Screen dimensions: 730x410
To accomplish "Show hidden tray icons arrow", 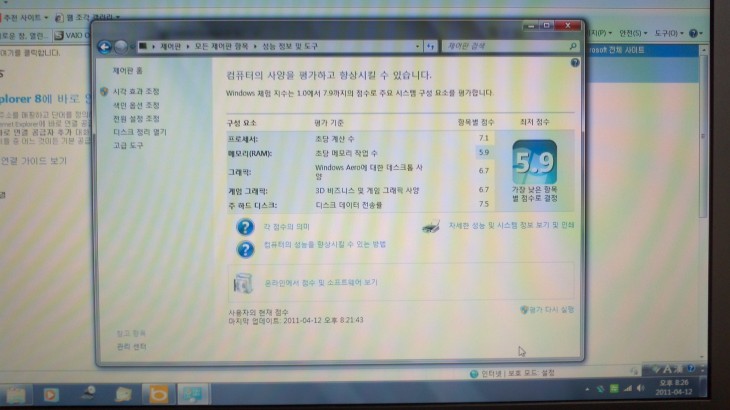I will 587,389.
